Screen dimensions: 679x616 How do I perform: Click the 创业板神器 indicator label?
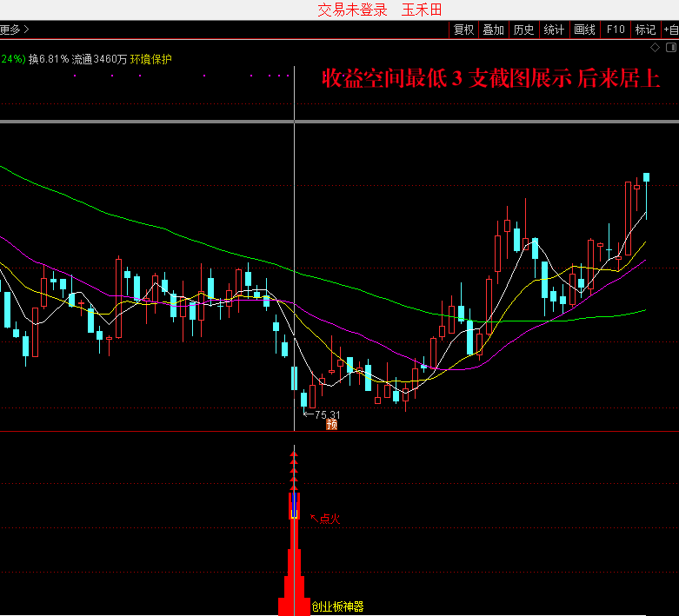[x=337, y=606]
